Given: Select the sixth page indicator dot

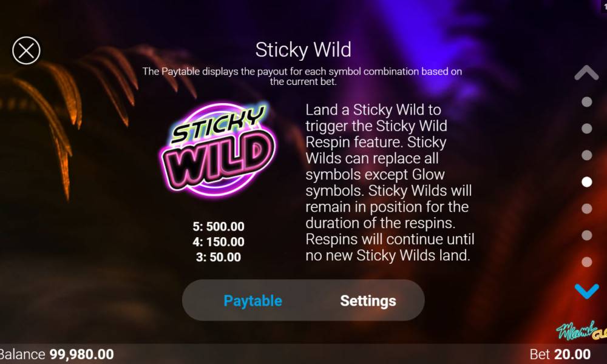Looking at the screenshot, I should click(x=586, y=235).
